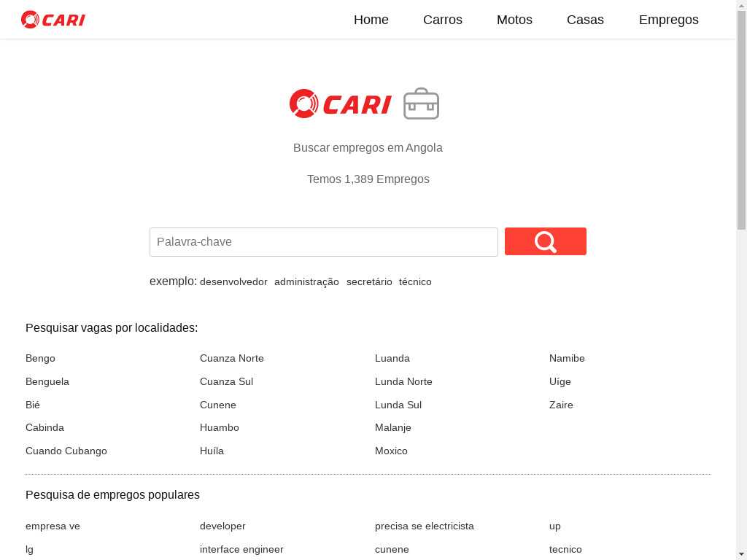Select the Cuanza Norte locality

(231, 359)
